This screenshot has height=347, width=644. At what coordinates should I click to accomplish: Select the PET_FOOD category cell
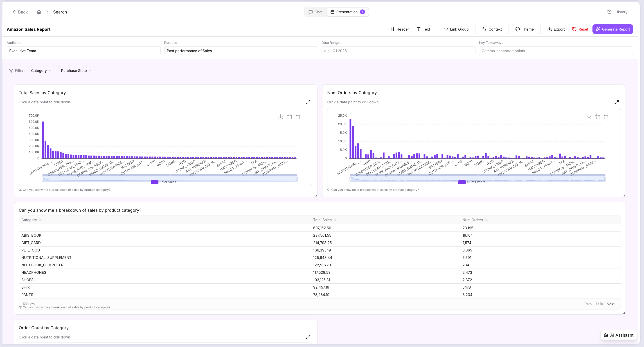pyautogui.click(x=31, y=250)
